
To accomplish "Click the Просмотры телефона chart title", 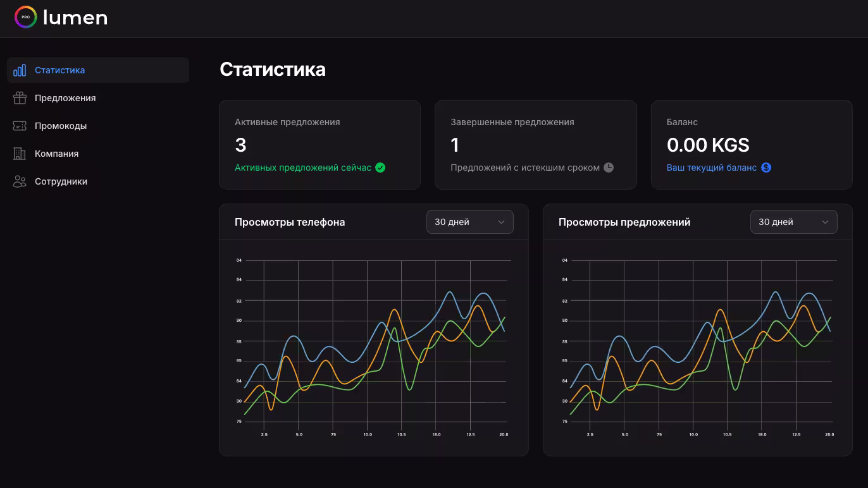I will 290,222.
